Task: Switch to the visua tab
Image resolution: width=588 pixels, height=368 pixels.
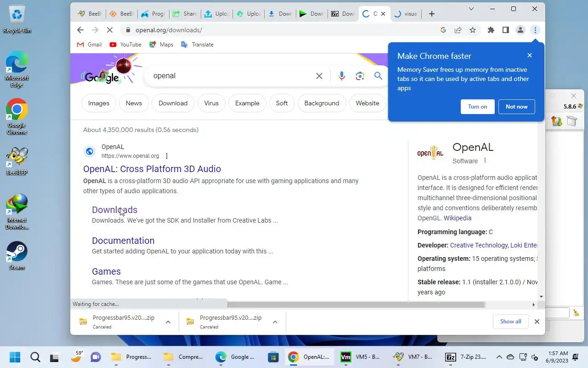Action: point(406,14)
